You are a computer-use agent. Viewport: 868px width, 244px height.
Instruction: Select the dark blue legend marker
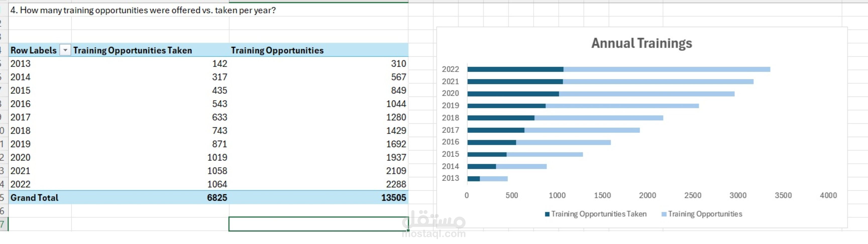[547, 214]
